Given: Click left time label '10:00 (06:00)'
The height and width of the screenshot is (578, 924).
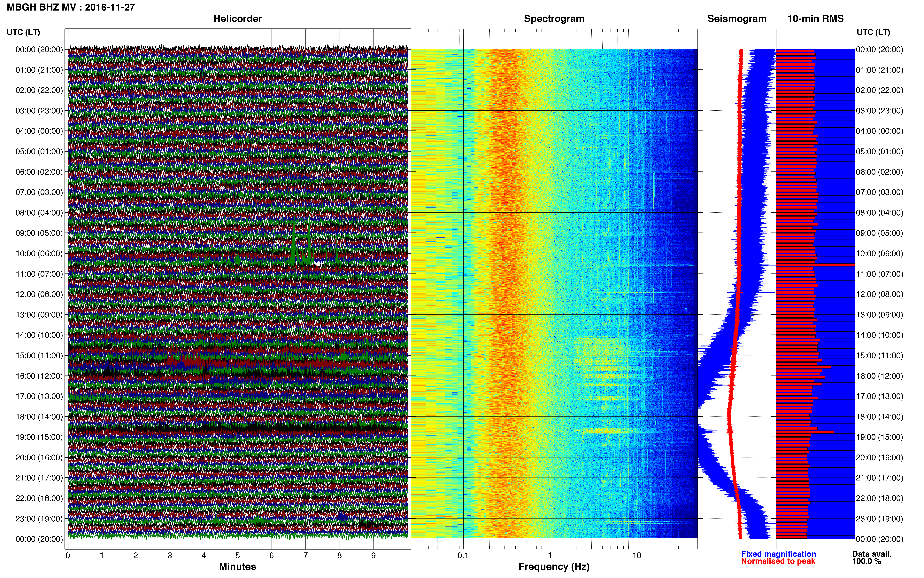Looking at the screenshot, I should (39, 253).
